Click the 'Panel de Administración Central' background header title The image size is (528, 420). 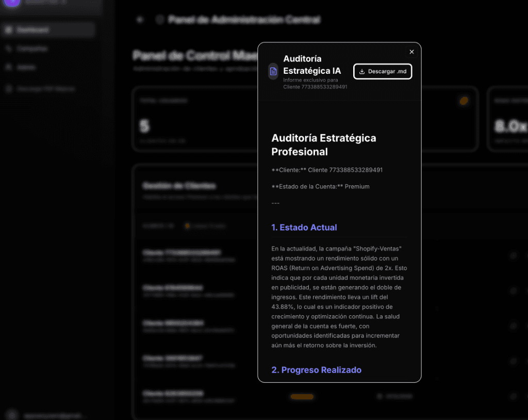point(244,20)
